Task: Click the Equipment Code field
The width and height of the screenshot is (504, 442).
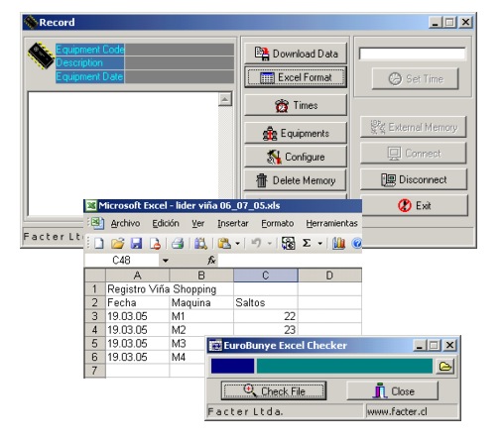Action: coord(179,50)
